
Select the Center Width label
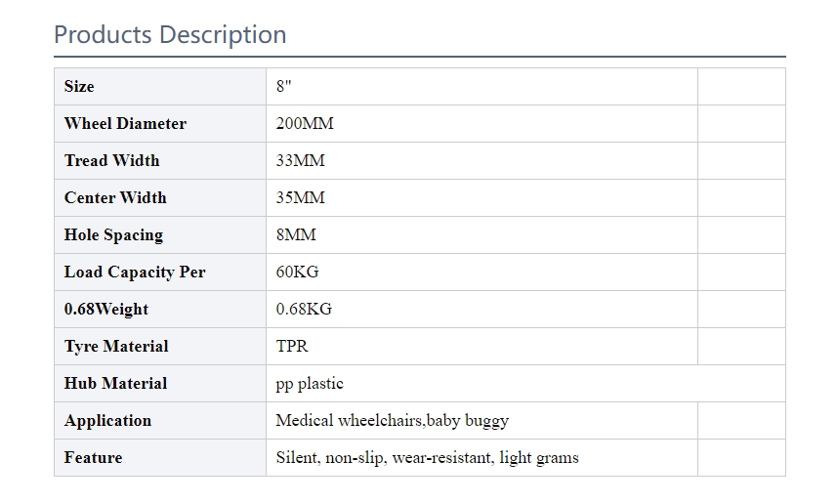(115, 197)
